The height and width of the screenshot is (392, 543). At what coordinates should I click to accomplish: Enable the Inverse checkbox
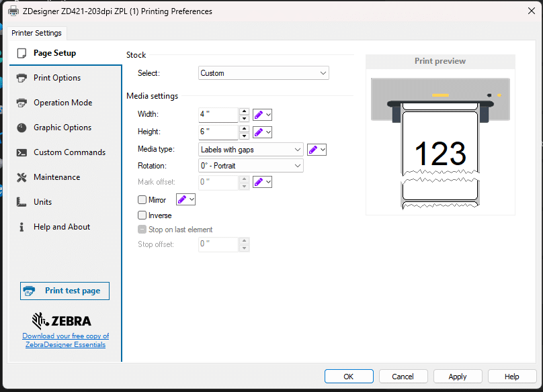pyautogui.click(x=142, y=215)
